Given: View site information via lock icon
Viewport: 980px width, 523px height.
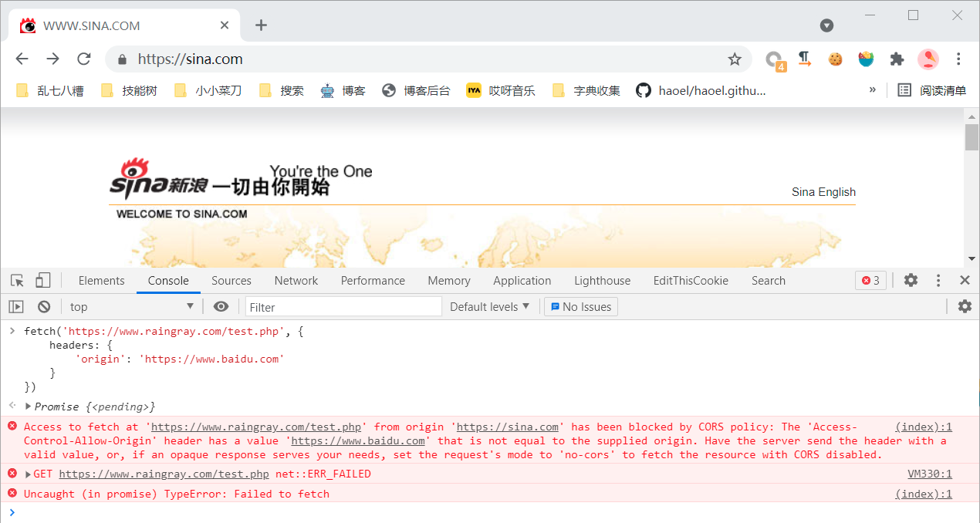Looking at the screenshot, I should (x=121, y=59).
